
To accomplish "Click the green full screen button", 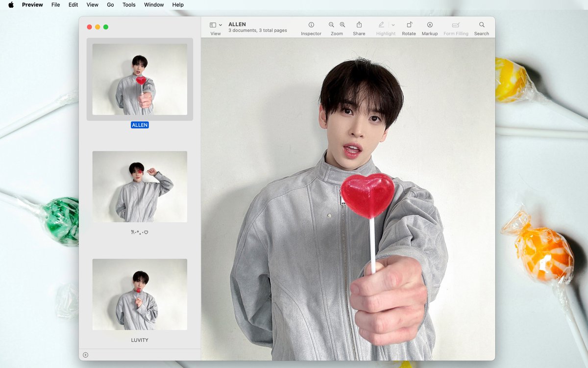I will (106, 27).
